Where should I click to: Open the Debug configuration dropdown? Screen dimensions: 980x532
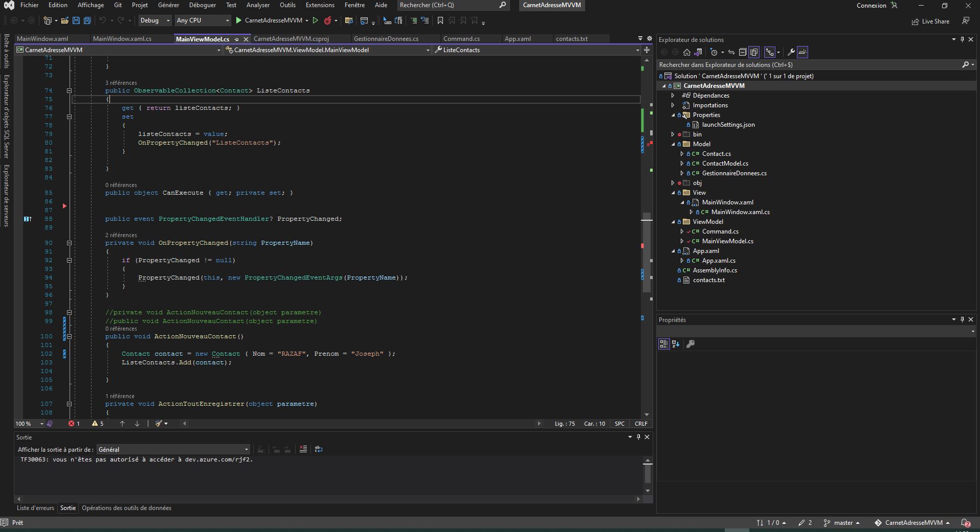(x=154, y=20)
